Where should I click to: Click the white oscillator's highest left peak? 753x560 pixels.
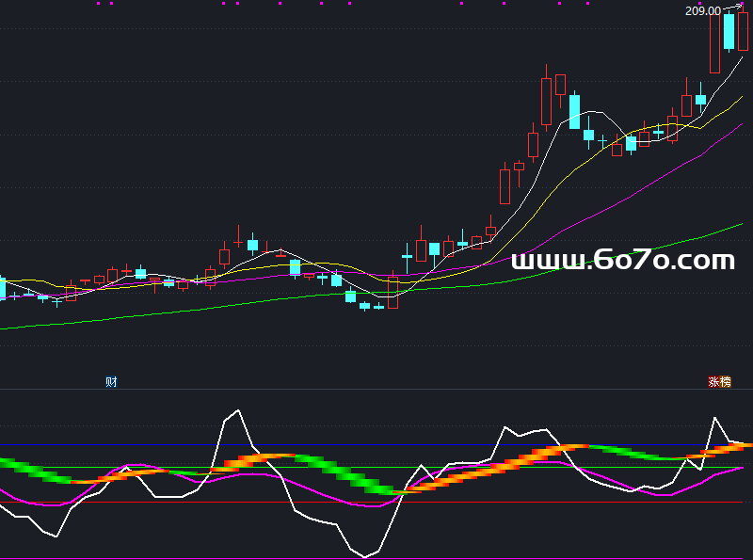pos(239,410)
